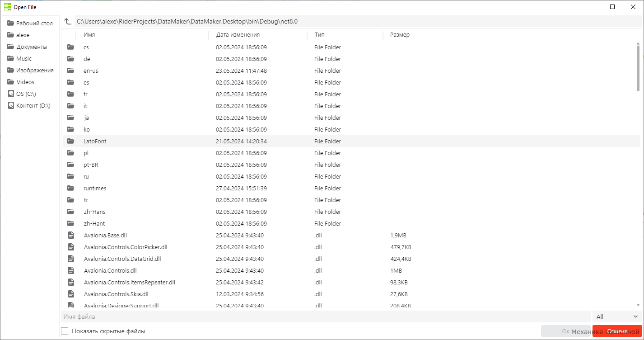
Task: Click the Контент (D:\) drive icon
Action: click(x=11, y=105)
